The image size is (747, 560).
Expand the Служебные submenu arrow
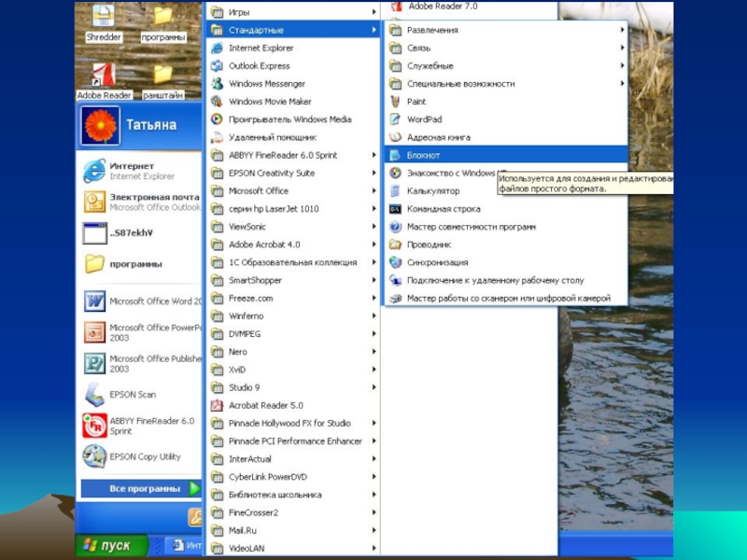pyautogui.click(x=622, y=65)
